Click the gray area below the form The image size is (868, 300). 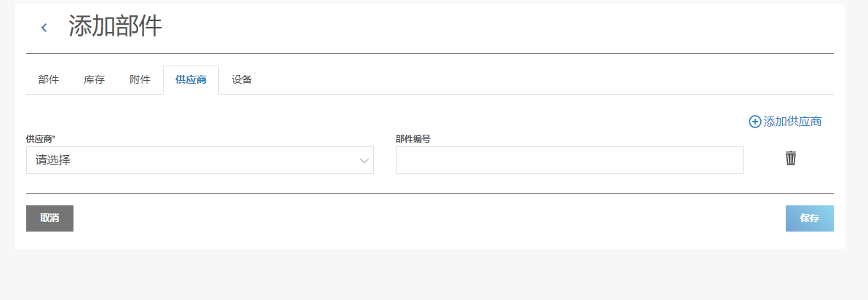(434, 275)
